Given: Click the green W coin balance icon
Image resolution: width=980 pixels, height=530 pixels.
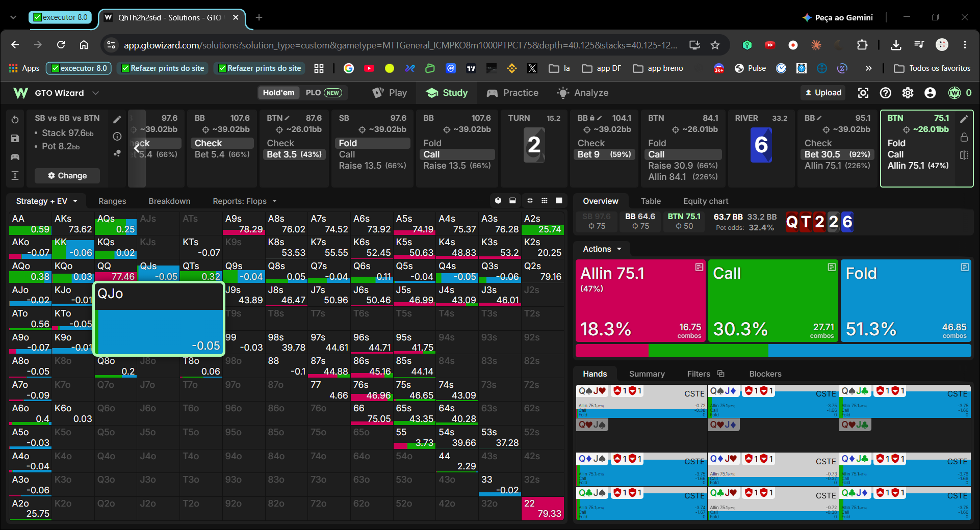Looking at the screenshot, I should 955,93.
